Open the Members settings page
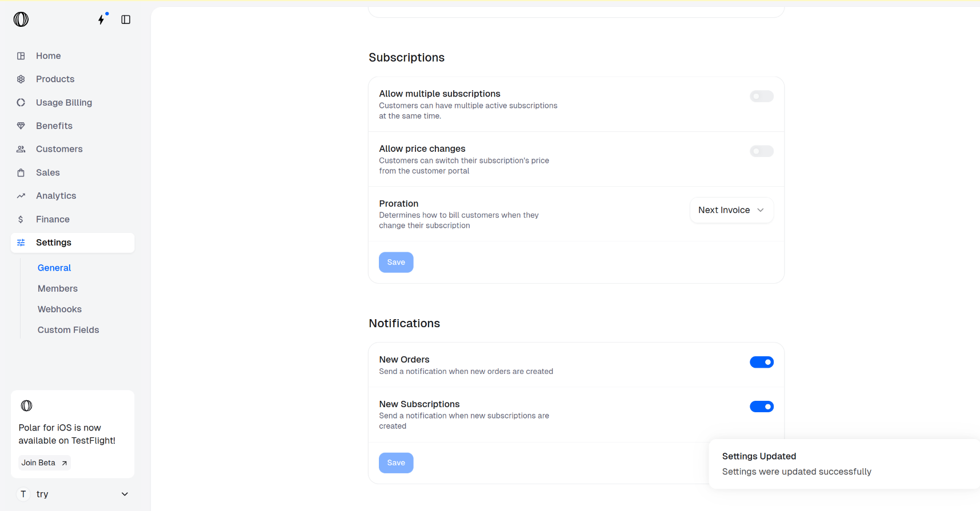The width and height of the screenshot is (980, 511). tap(58, 288)
